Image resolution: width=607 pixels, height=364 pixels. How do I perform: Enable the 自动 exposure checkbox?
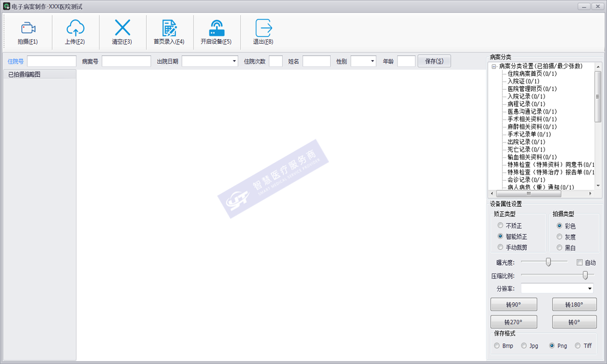tap(580, 263)
